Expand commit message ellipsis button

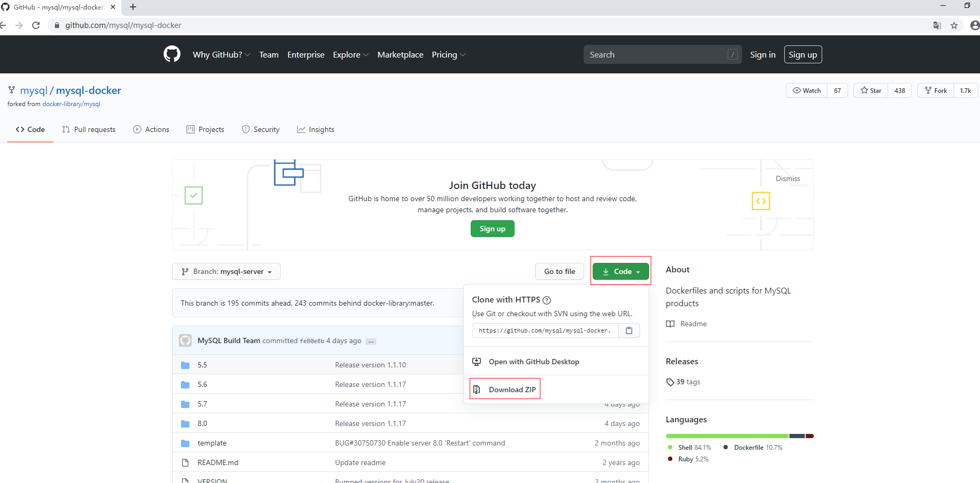(371, 342)
